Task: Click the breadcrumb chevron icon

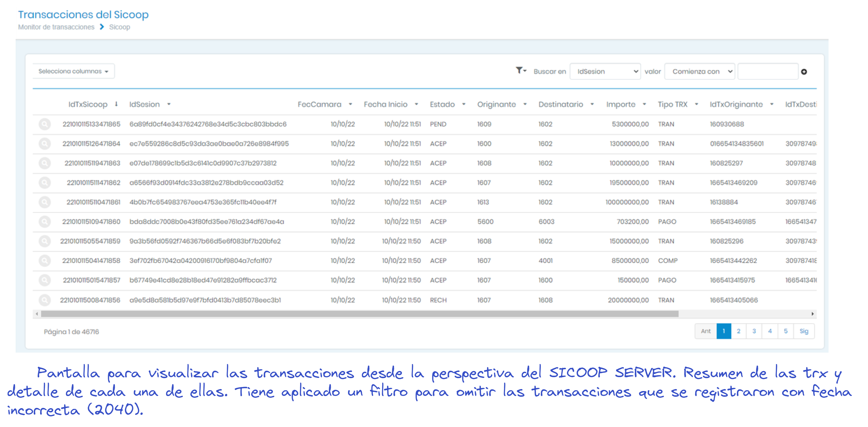Action: tap(102, 27)
